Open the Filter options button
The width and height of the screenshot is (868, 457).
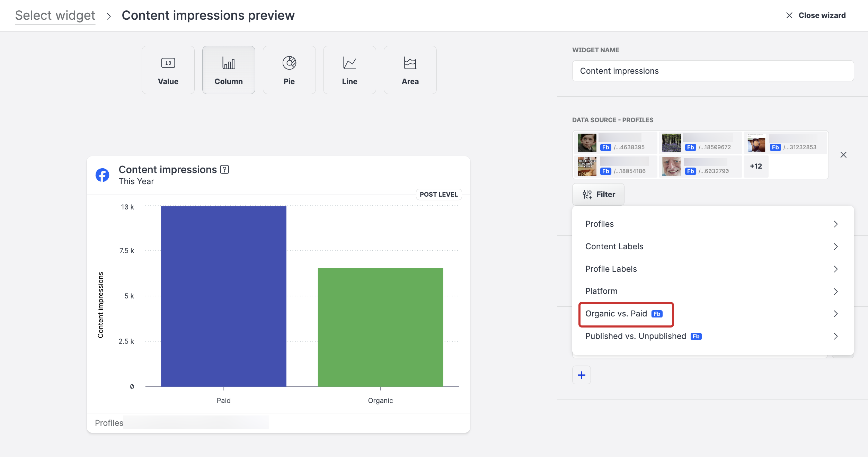pos(599,194)
